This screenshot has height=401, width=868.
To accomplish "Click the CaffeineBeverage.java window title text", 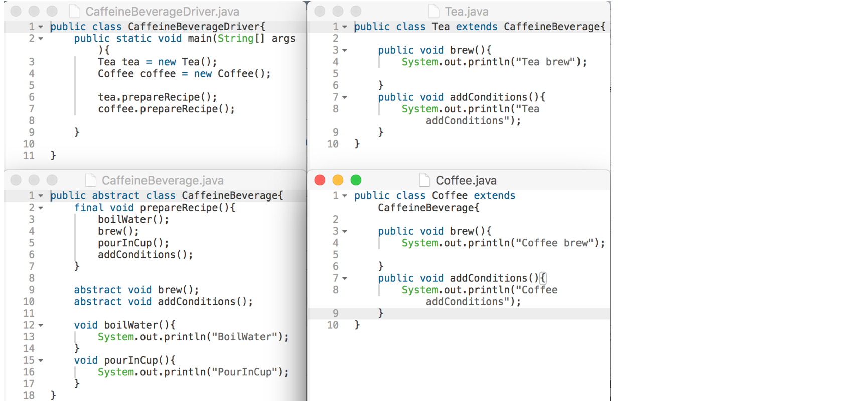I will point(163,180).
